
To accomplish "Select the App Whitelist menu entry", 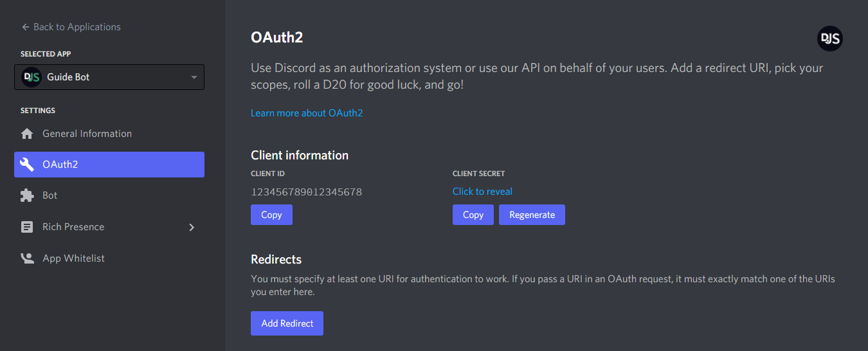I will point(73,258).
